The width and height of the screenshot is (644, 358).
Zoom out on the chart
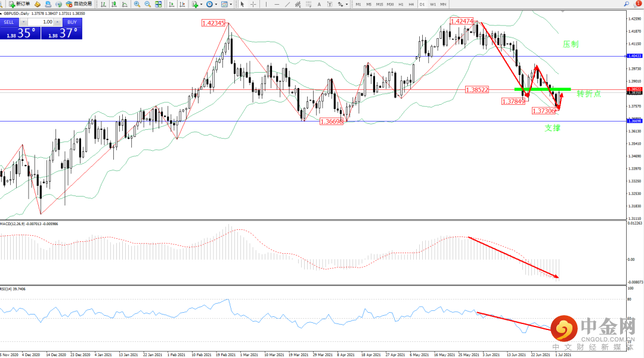pos(147,4)
